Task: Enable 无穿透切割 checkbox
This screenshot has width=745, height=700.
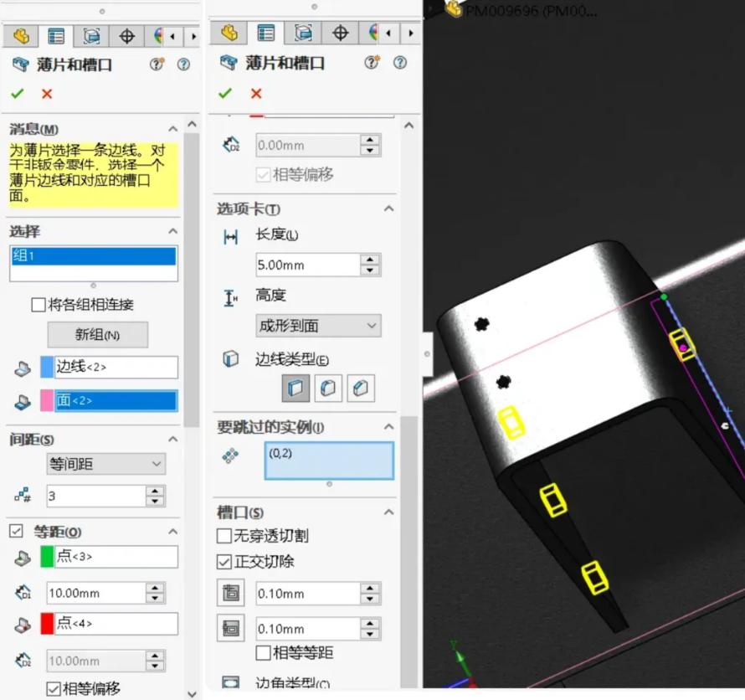Action: [223, 536]
